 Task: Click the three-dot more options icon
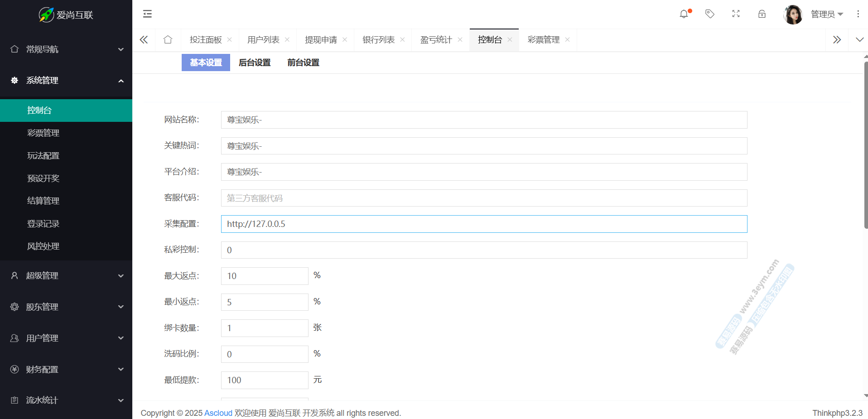[x=858, y=14]
